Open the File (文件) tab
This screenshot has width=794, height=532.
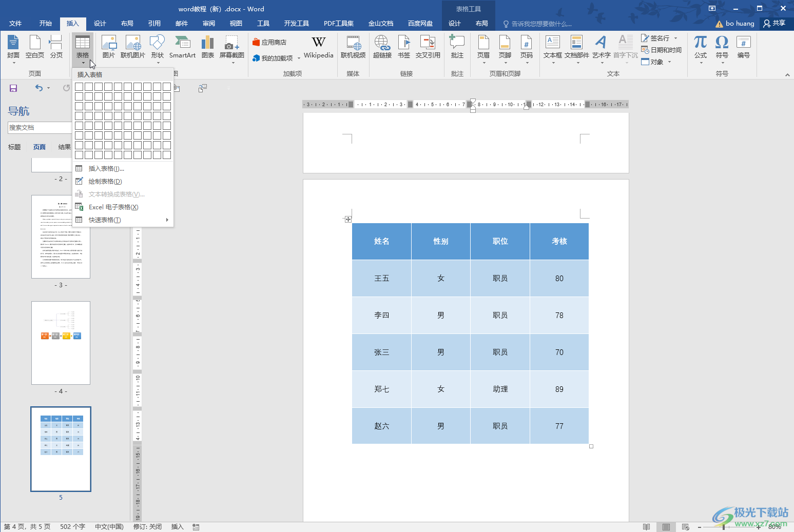pos(15,24)
